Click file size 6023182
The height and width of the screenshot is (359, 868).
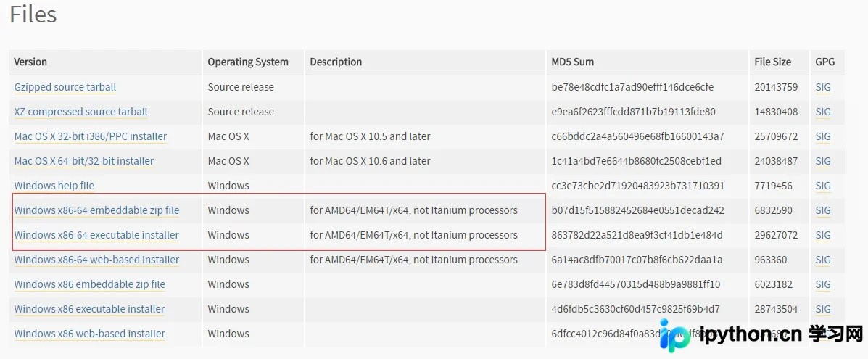click(x=773, y=284)
